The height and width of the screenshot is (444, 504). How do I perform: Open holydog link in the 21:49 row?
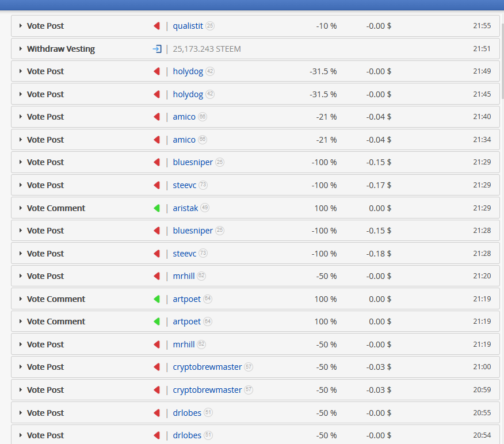coord(188,72)
